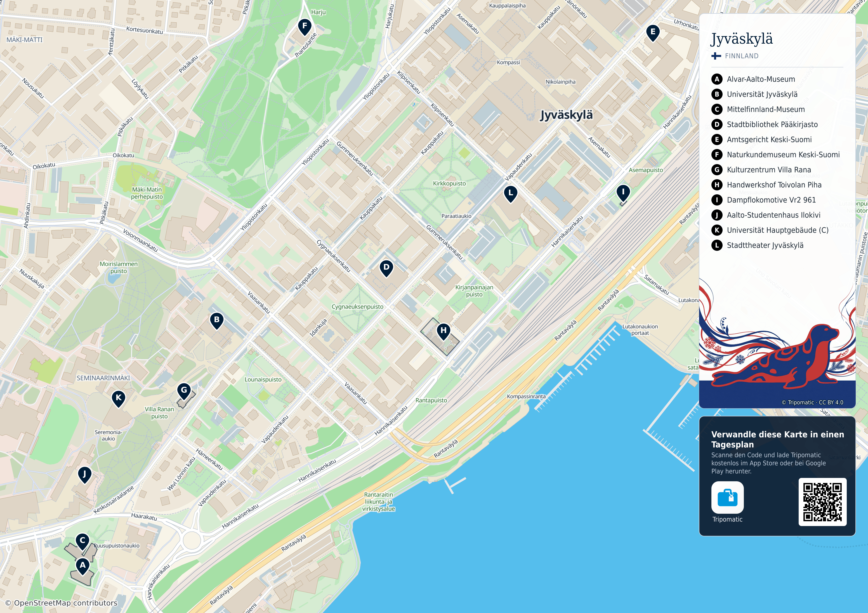Select legend entry Amtsgericht Keski-Suomi
The image size is (868, 613).
(x=769, y=140)
